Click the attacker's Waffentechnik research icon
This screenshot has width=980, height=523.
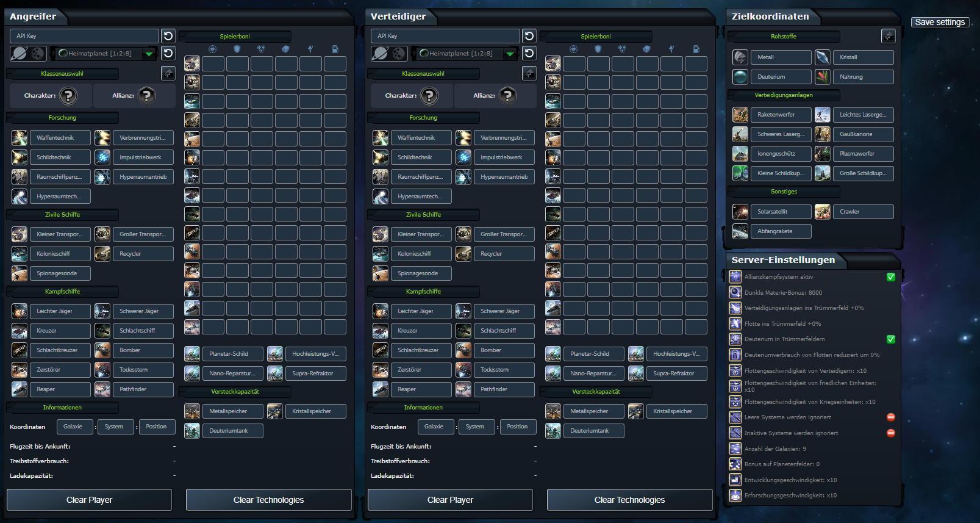pyautogui.click(x=20, y=138)
